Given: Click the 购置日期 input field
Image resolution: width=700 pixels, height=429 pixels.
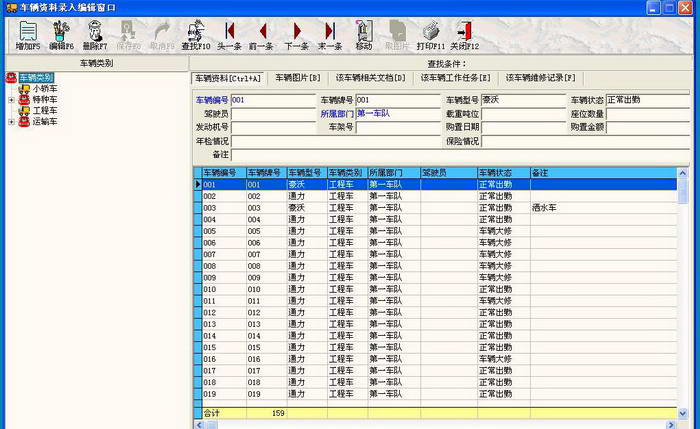Looking at the screenshot, I should pos(523,128).
